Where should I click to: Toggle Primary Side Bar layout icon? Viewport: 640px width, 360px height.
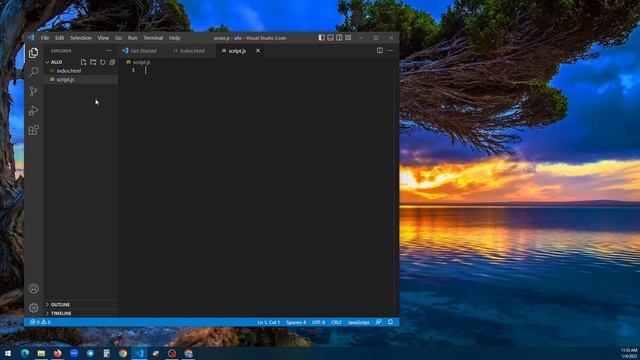322,38
